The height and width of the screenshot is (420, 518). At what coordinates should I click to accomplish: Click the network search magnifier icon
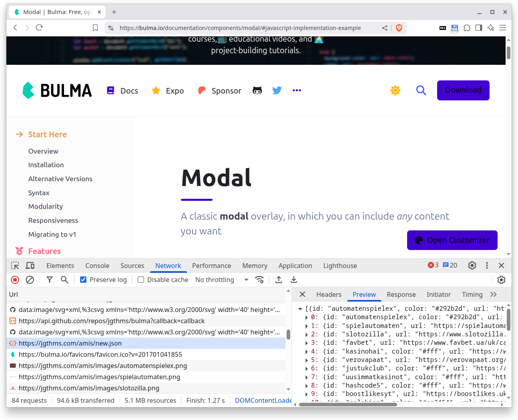coord(64,280)
